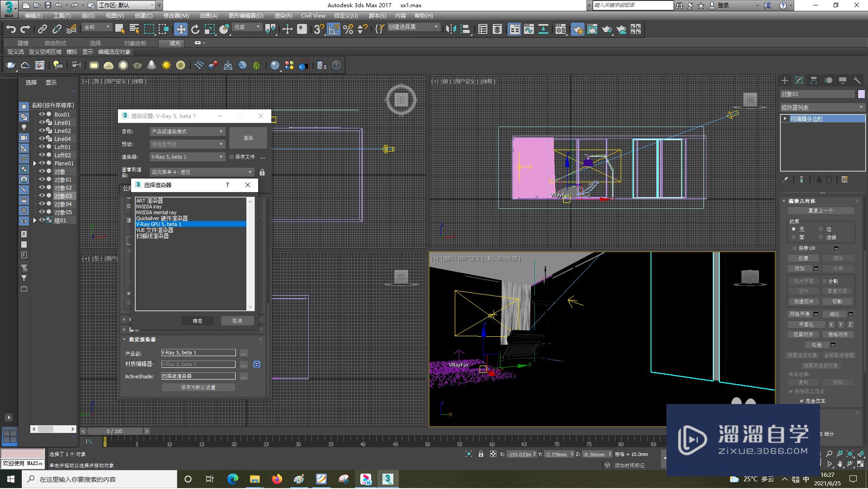The height and width of the screenshot is (489, 868).
Task: Click the object color swatch beside 对象03
Action: [861, 94]
